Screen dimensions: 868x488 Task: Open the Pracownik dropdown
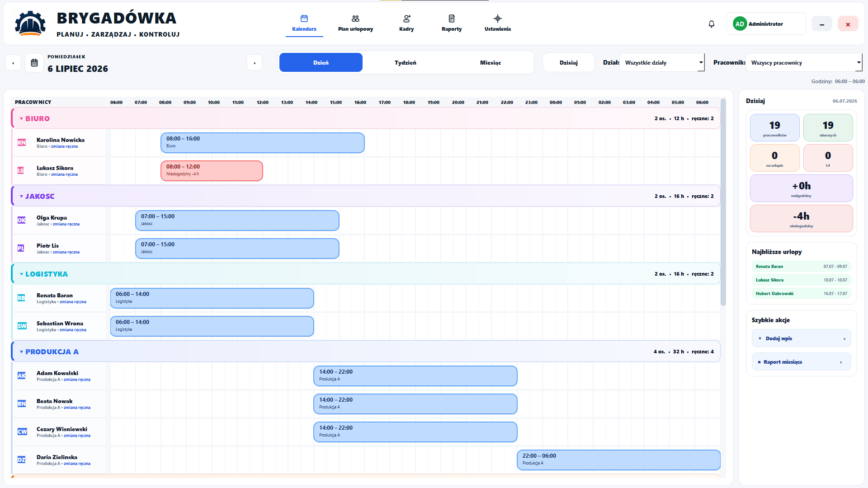[x=804, y=63]
